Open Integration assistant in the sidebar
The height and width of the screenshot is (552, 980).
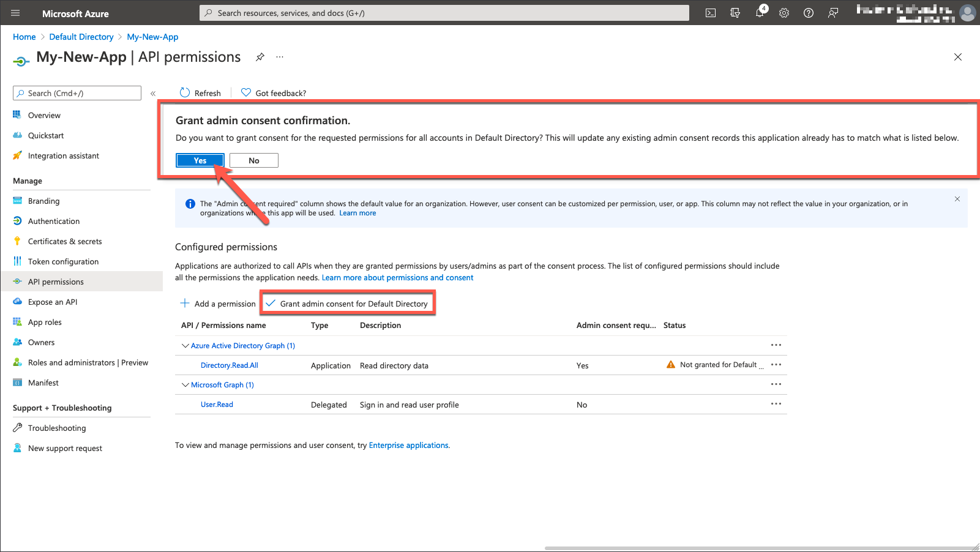64,155
